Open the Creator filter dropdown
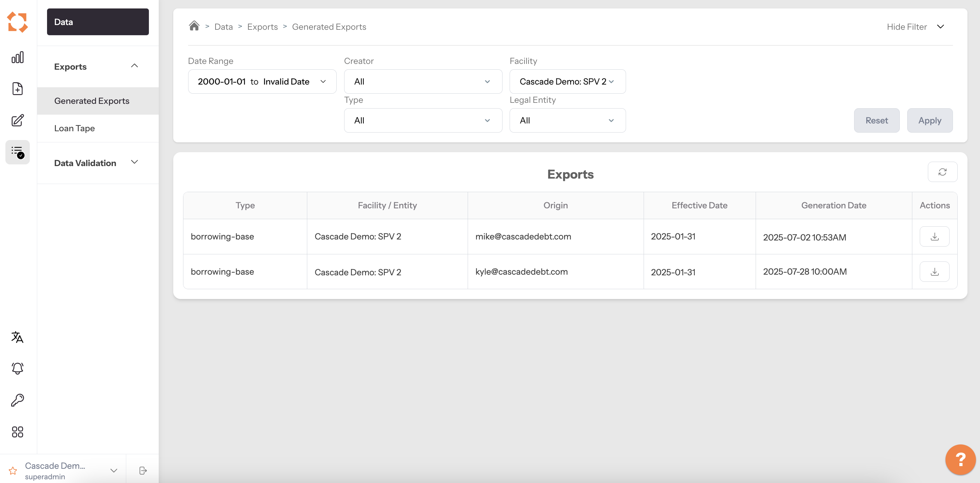The height and width of the screenshot is (483, 980). [423, 82]
